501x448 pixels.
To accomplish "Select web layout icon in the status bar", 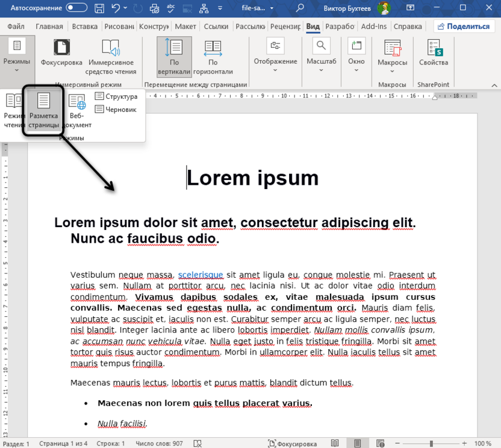I will [380, 443].
